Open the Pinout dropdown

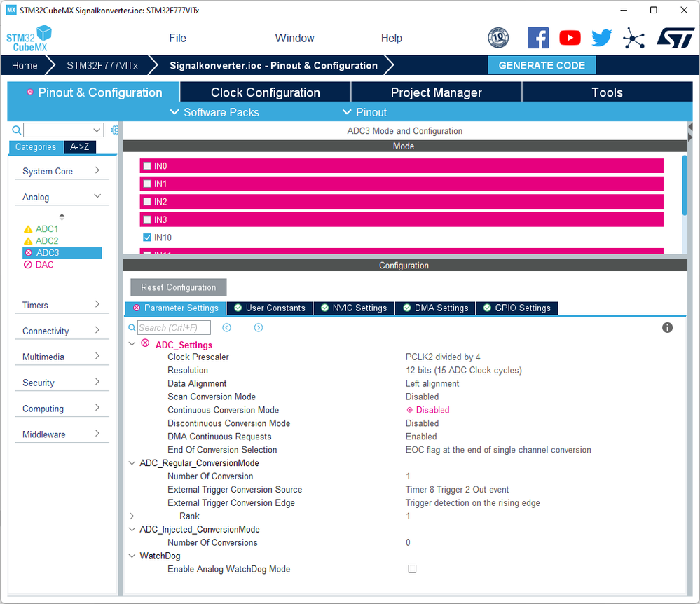pyautogui.click(x=365, y=112)
